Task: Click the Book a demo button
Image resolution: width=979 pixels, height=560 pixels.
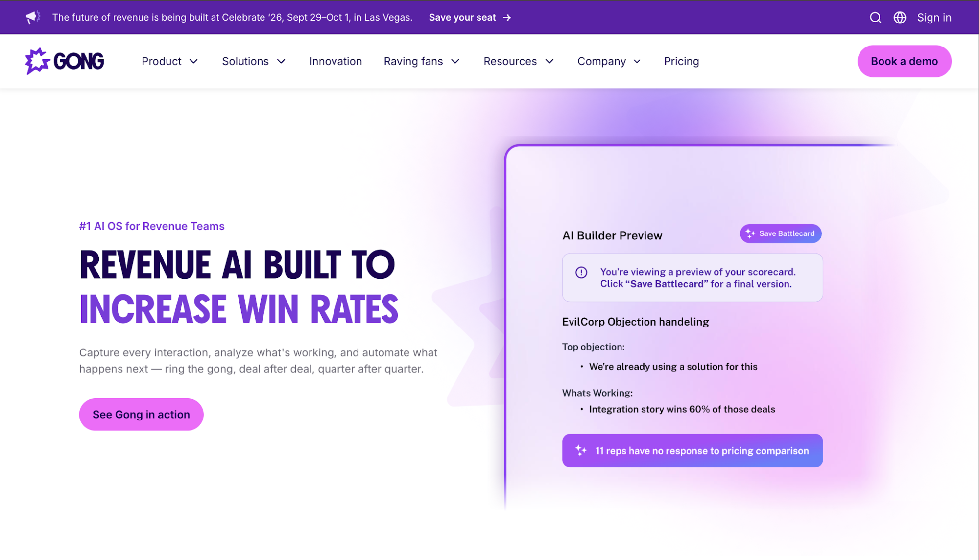Action: coord(904,61)
